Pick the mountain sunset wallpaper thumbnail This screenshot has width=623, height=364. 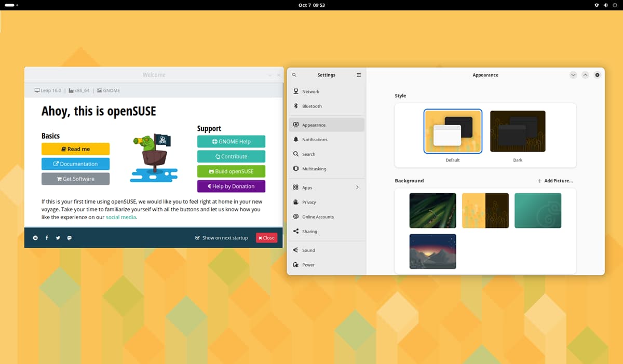pos(432,251)
